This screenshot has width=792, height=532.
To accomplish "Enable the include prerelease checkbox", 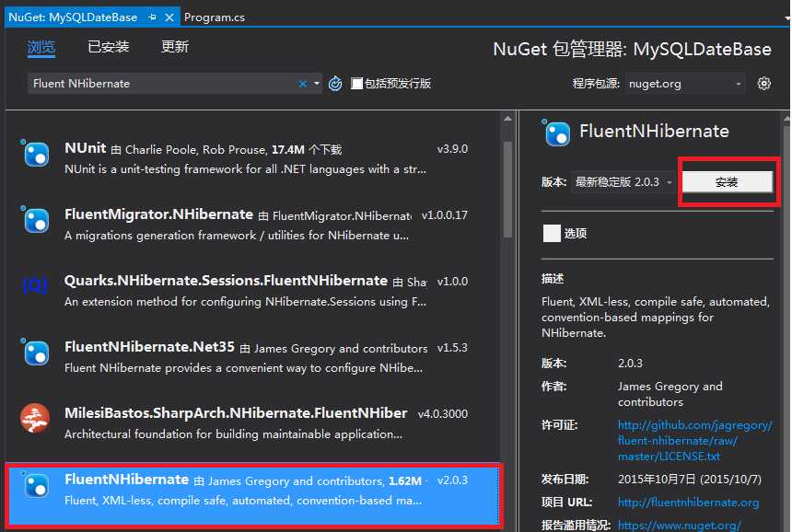I will click(356, 83).
